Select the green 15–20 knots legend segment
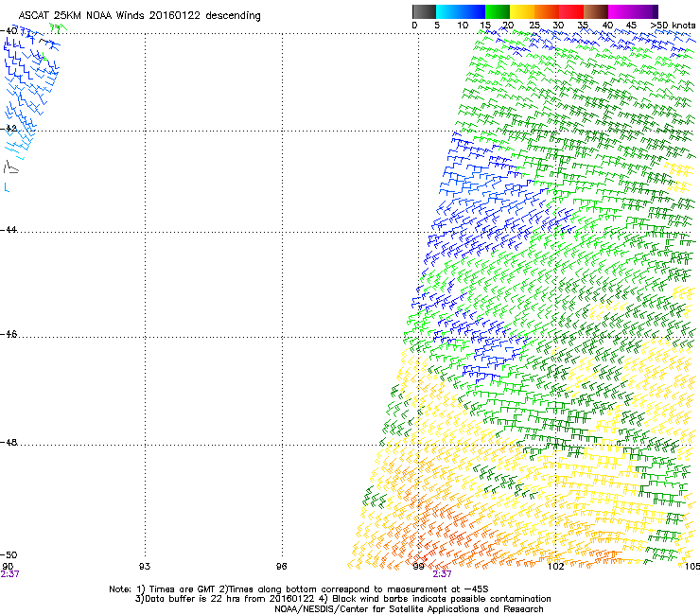Image resolution: width=700 pixels, height=615 pixels. [x=498, y=11]
